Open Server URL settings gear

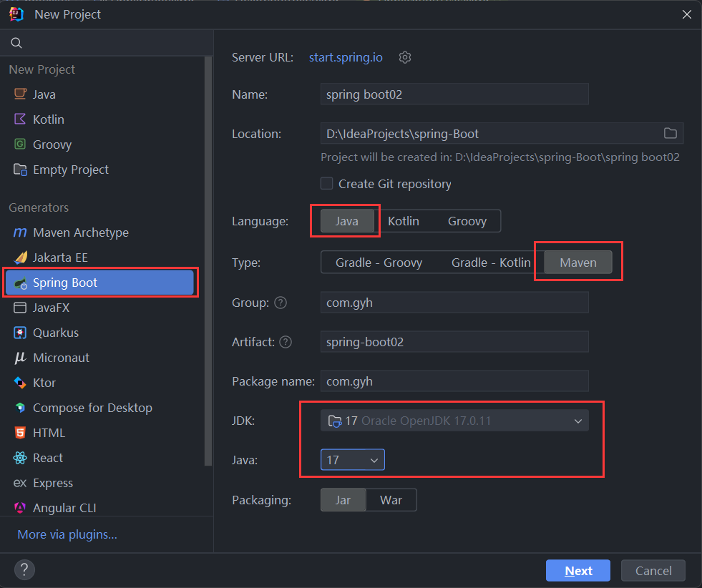pyautogui.click(x=405, y=57)
